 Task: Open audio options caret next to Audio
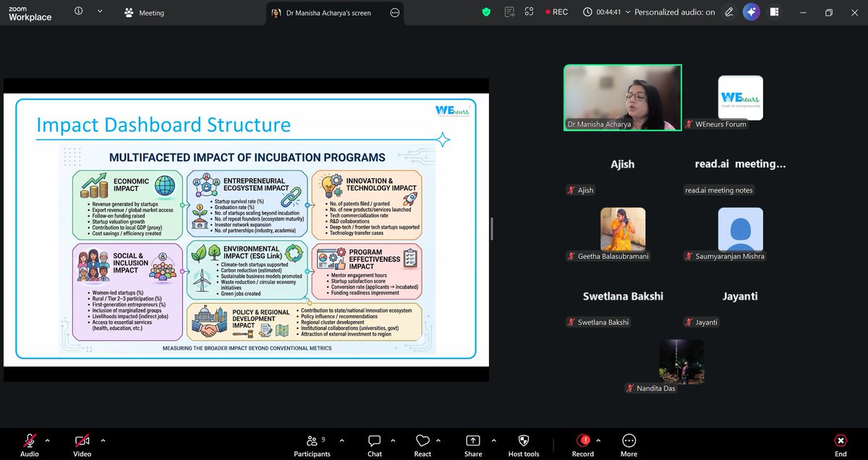click(48, 440)
